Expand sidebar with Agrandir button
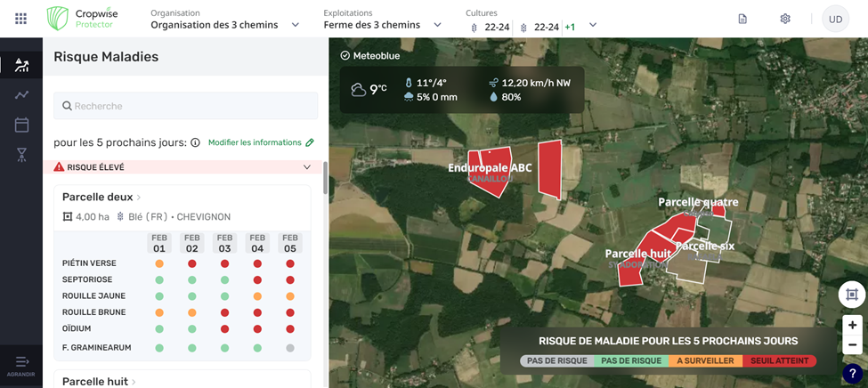The image size is (868, 388). tap(21, 364)
